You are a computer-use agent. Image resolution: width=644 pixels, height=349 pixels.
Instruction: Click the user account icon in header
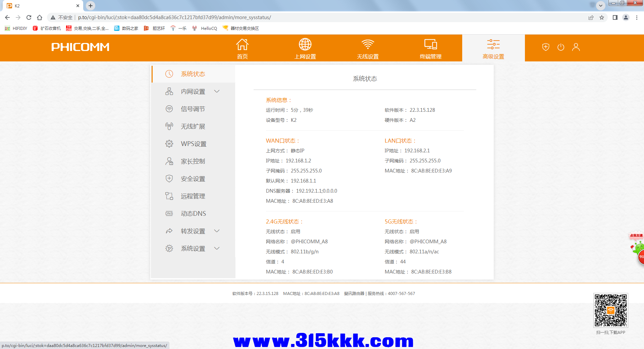(576, 47)
